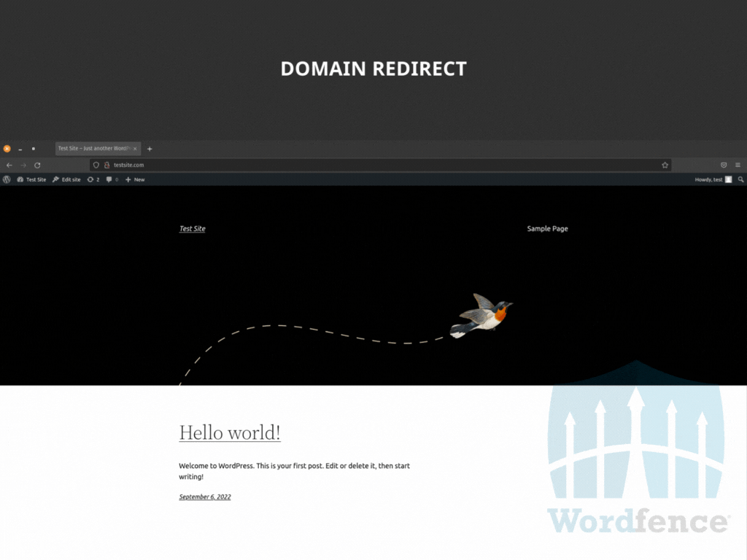Go back using the browser back arrow
Screen dimensions: 747x560
coord(9,166)
